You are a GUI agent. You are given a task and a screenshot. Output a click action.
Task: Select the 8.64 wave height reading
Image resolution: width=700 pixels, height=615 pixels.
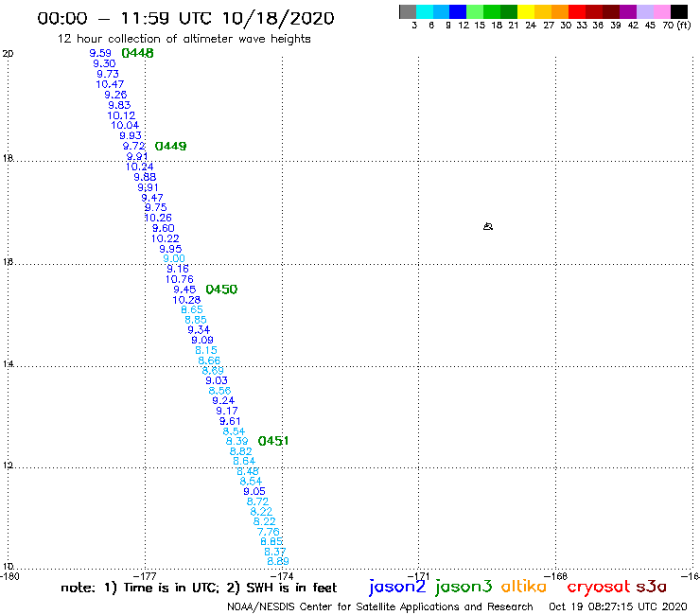244,461
